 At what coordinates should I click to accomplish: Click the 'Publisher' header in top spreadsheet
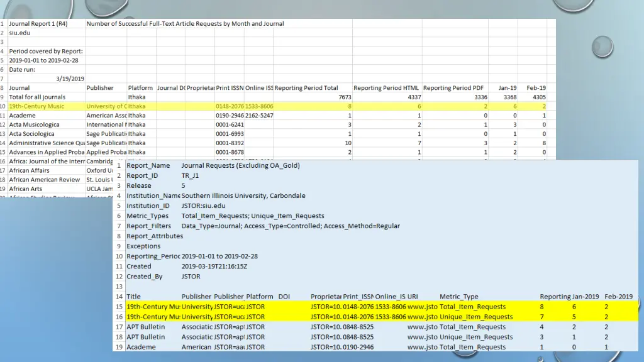(100, 88)
